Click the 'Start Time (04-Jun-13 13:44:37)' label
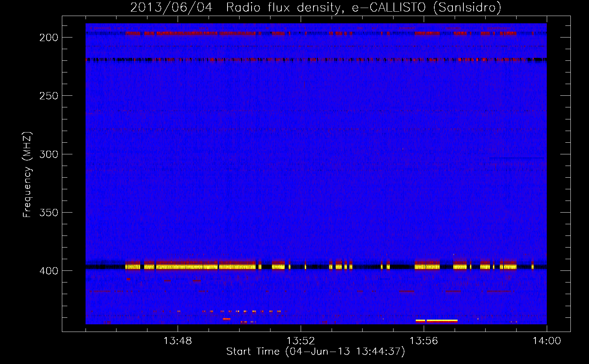The image size is (589, 364). point(316,352)
